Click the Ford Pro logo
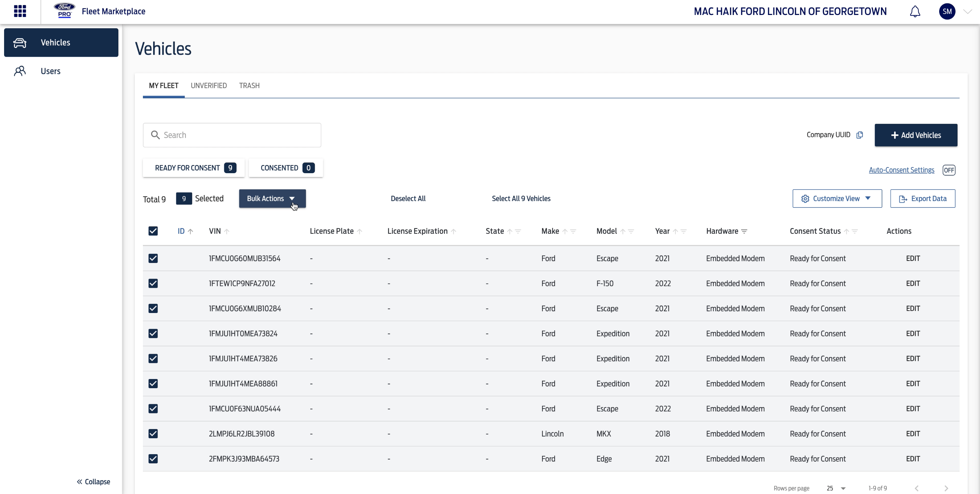The height and width of the screenshot is (494, 980). [64, 11]
